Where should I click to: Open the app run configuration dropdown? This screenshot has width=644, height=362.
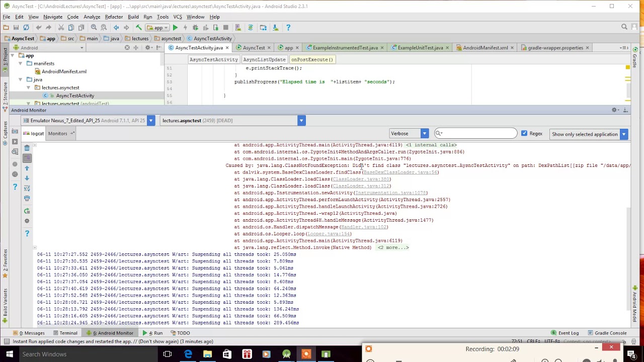[158, 28]
